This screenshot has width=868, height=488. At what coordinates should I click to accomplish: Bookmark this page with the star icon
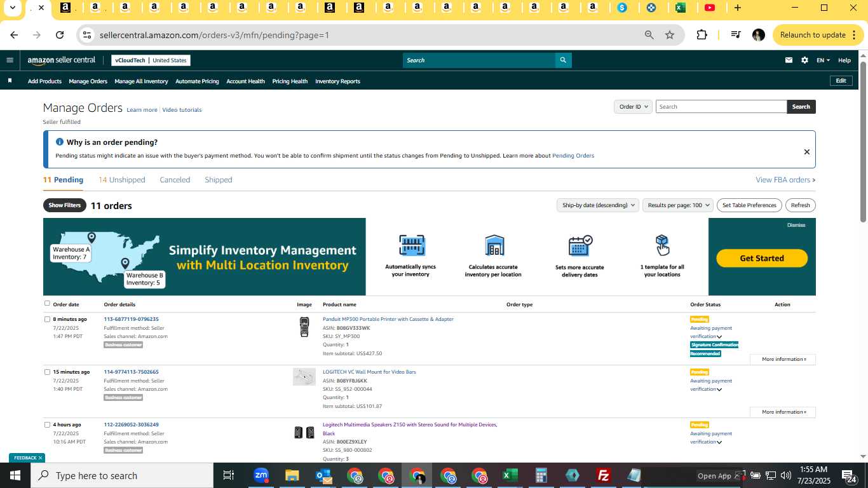[670, 35]
